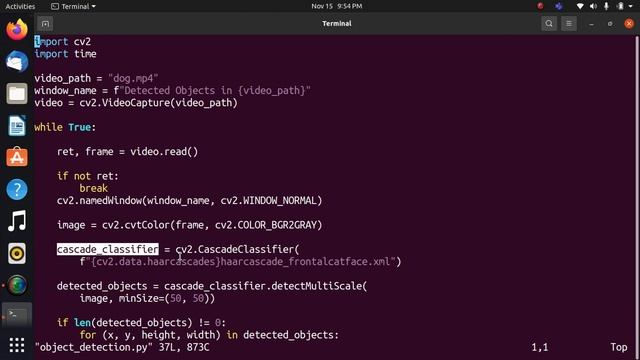Click 'window_name' variable on the assignment line
640x360 pixels.
[x=65, y=91]
